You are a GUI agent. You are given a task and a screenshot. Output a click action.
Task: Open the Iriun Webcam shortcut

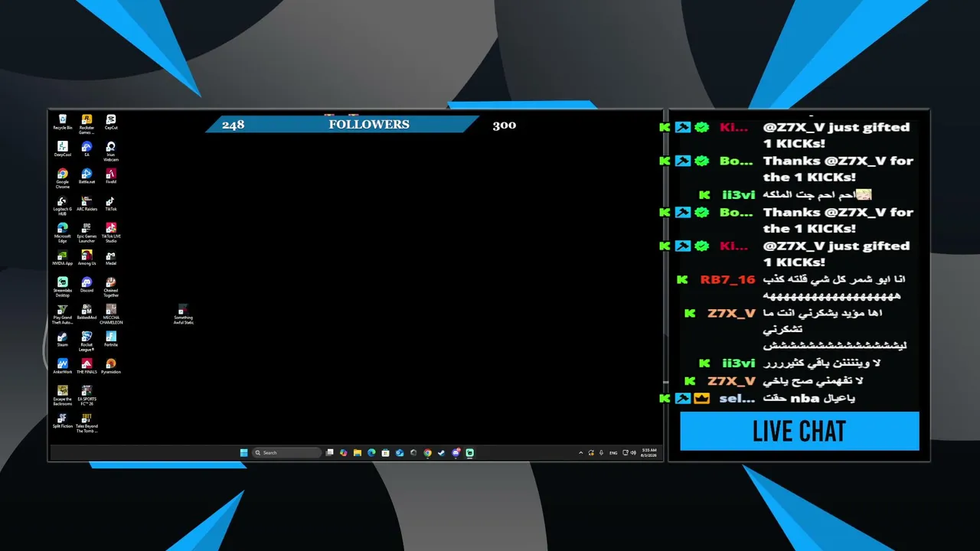(111, 152)
